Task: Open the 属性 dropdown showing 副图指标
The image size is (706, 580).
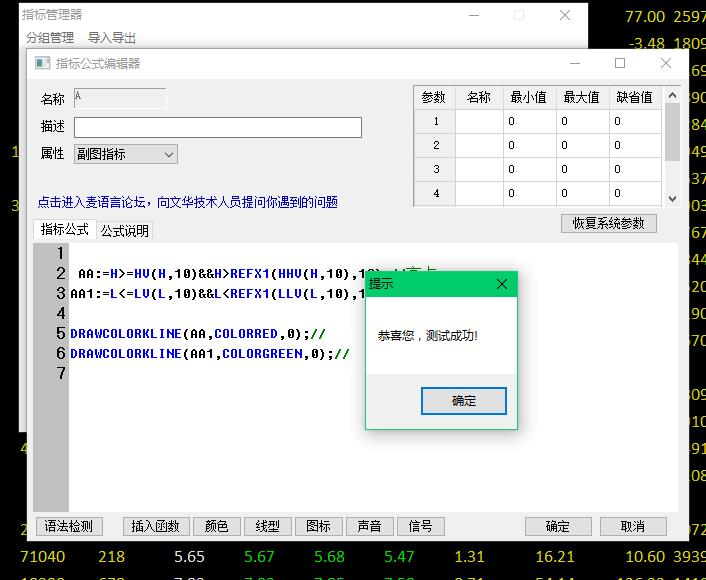Action: 126,154
